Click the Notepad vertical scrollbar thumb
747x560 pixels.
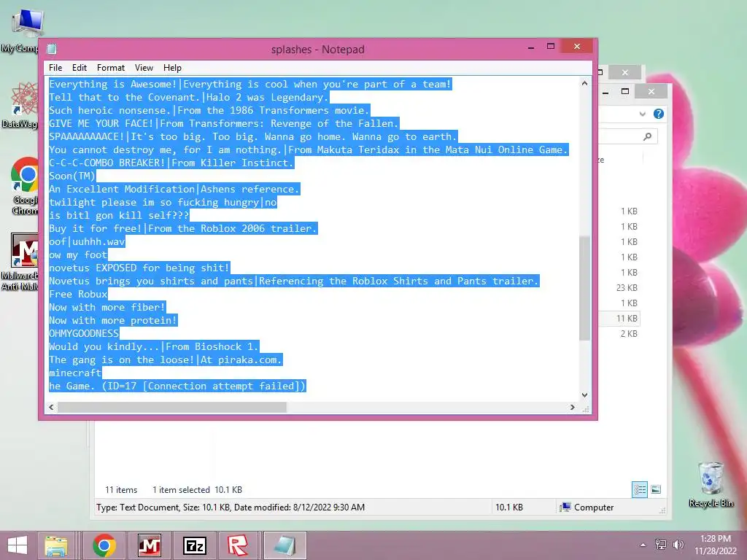[x=584, y=288]
